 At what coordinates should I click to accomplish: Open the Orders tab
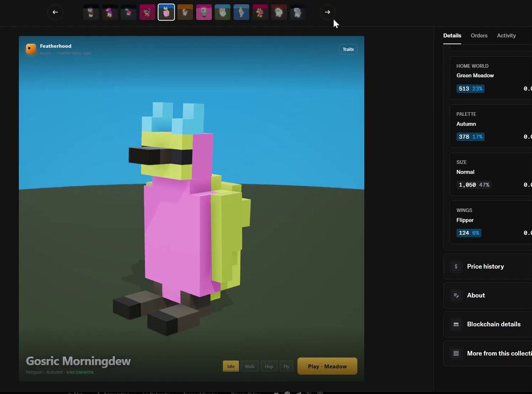pos(479,35)
